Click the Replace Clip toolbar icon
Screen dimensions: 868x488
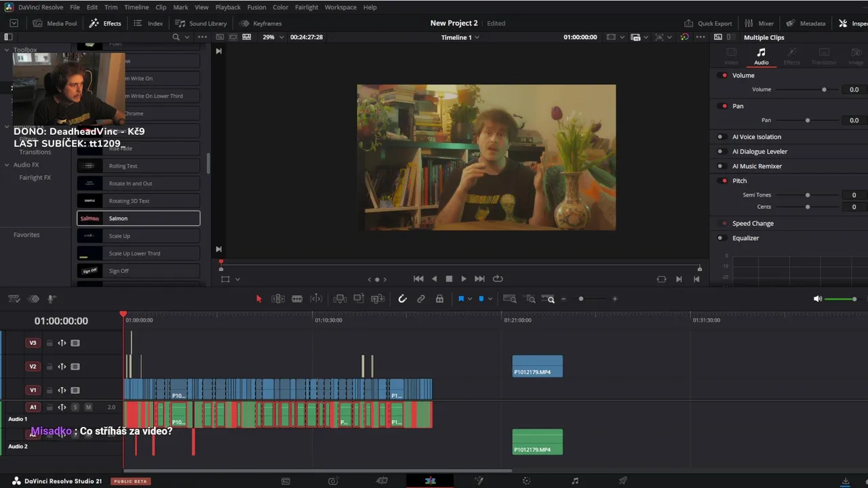[378, 299]
